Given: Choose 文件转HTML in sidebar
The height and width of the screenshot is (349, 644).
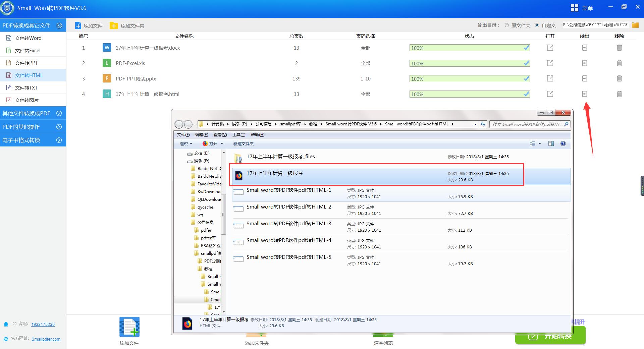Looking at the screenshot, I should 33,75.
